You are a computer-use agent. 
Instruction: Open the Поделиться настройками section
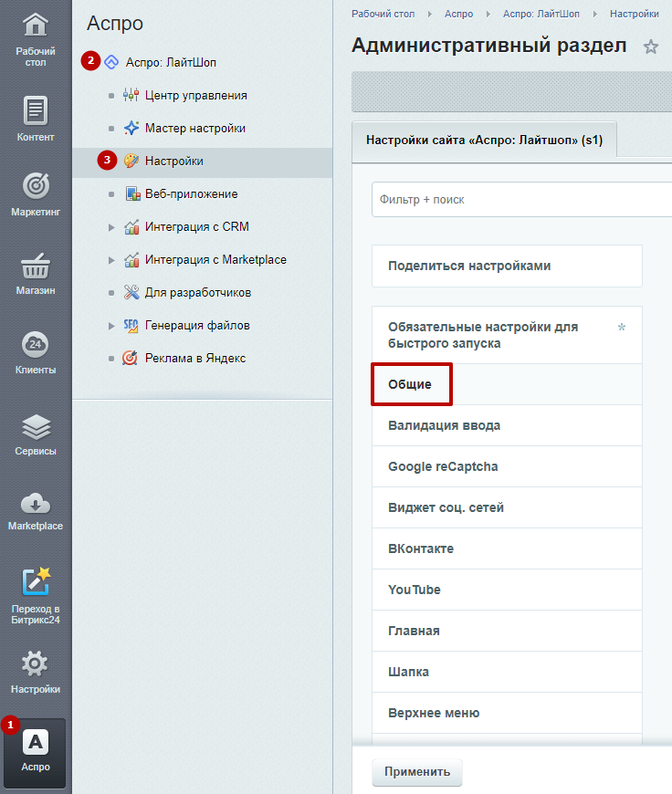[x=507, y=266]
